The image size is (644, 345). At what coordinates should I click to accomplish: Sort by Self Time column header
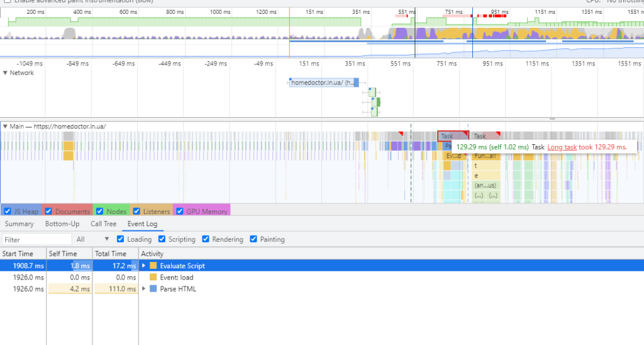point(69,254)
